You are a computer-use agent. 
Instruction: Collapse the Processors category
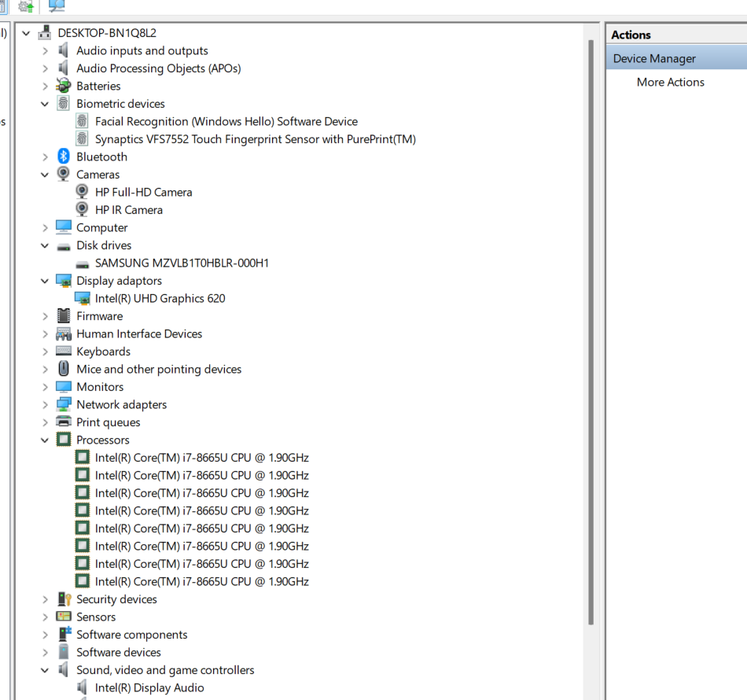point(45,440)
